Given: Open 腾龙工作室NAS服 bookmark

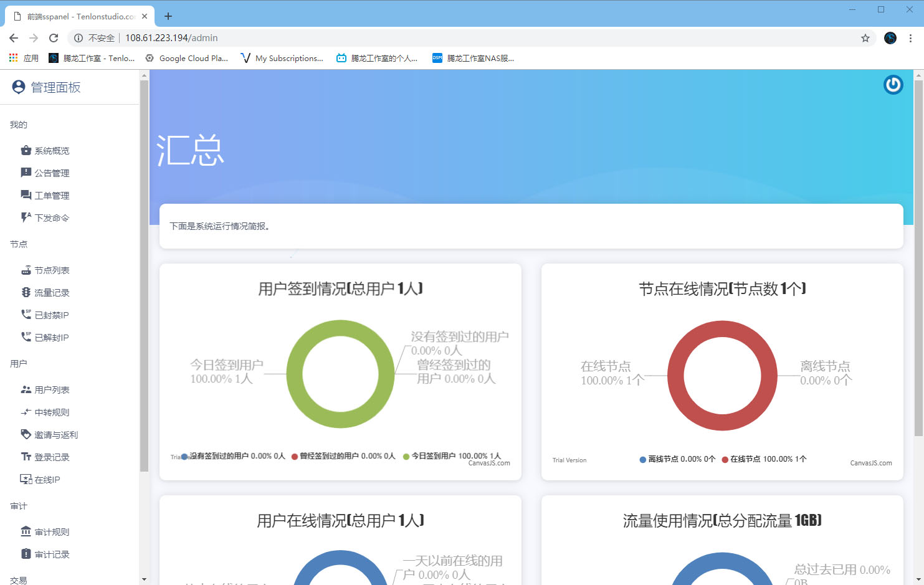Looking at the screenshot, I should pyautogui.click(x=474, y=58).
